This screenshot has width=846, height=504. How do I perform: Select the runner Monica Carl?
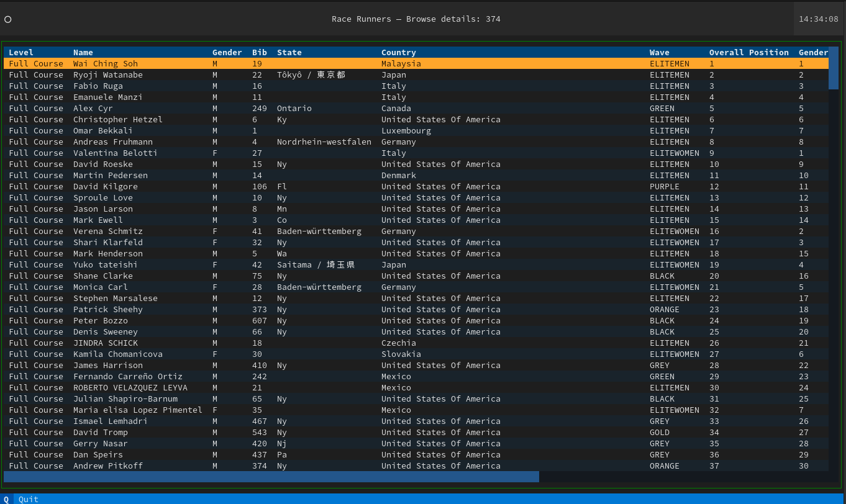click(416, 287)
